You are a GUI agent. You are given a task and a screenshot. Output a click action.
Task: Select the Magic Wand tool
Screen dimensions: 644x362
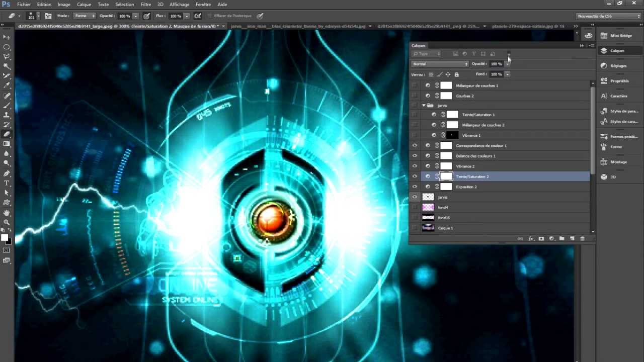(x=7, y=66)
